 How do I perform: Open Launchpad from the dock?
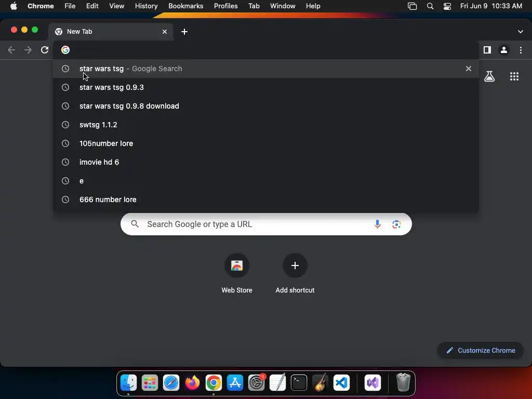point(150,383)
